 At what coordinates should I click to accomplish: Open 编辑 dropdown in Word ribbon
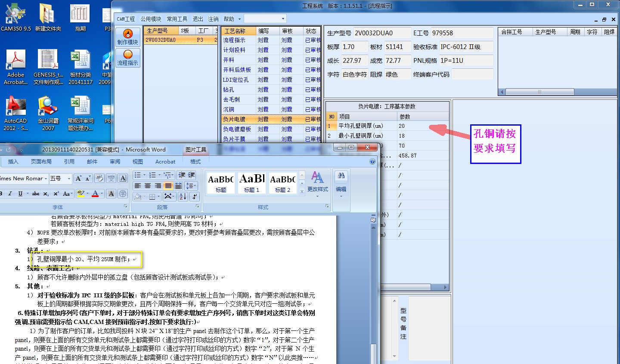341,185
